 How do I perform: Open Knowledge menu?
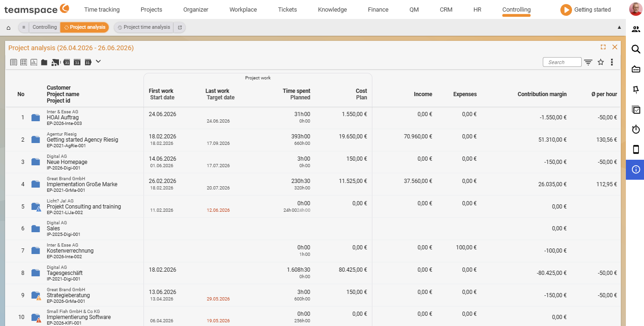(332, 9)
